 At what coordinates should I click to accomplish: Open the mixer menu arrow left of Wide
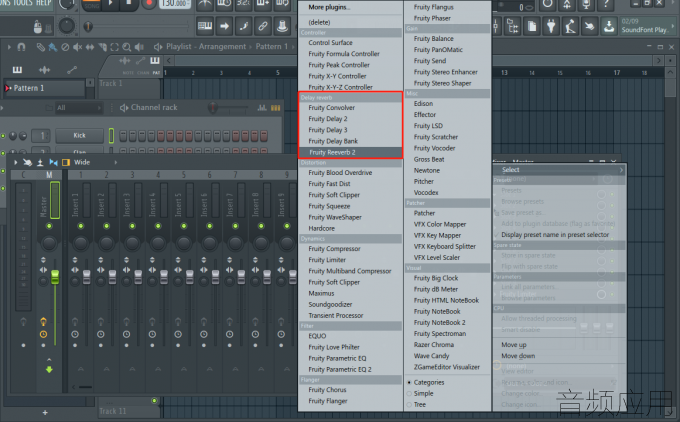(x=16, y=162)
